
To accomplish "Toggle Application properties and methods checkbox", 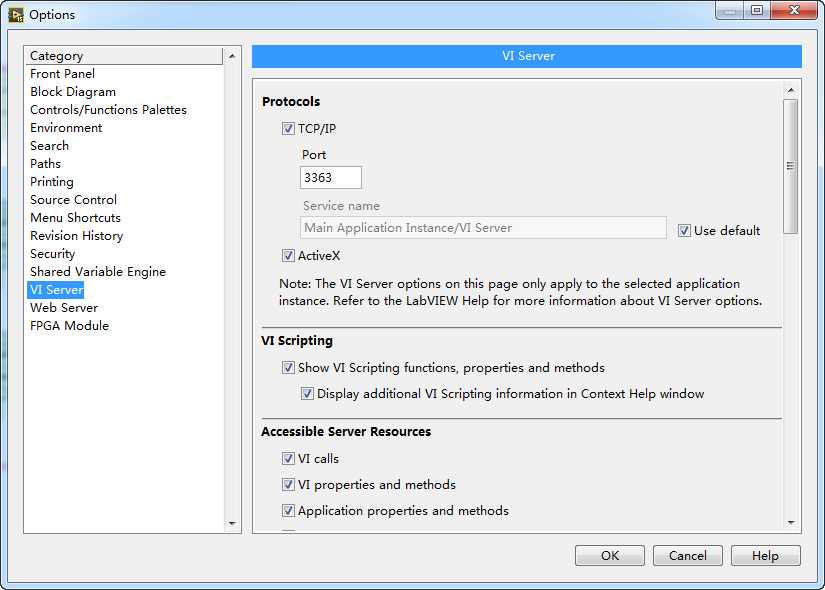I will [x=288, y=511].
